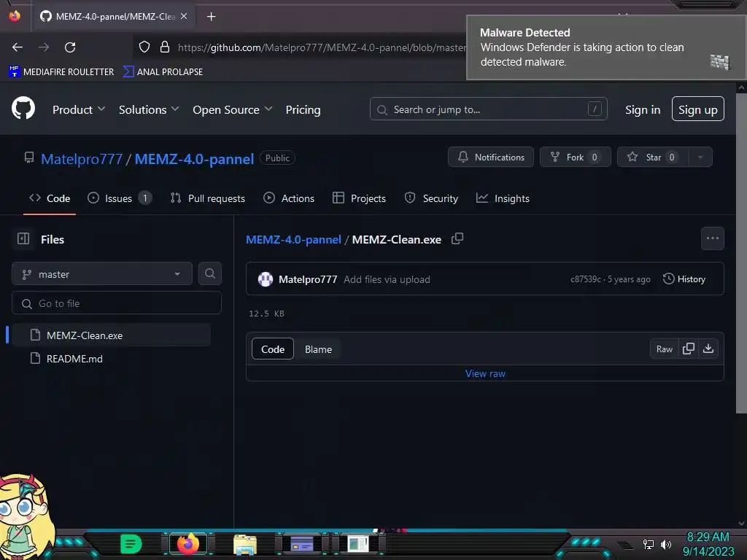
Task: Click the Malware Detected notification
Action: pos(606,47)
